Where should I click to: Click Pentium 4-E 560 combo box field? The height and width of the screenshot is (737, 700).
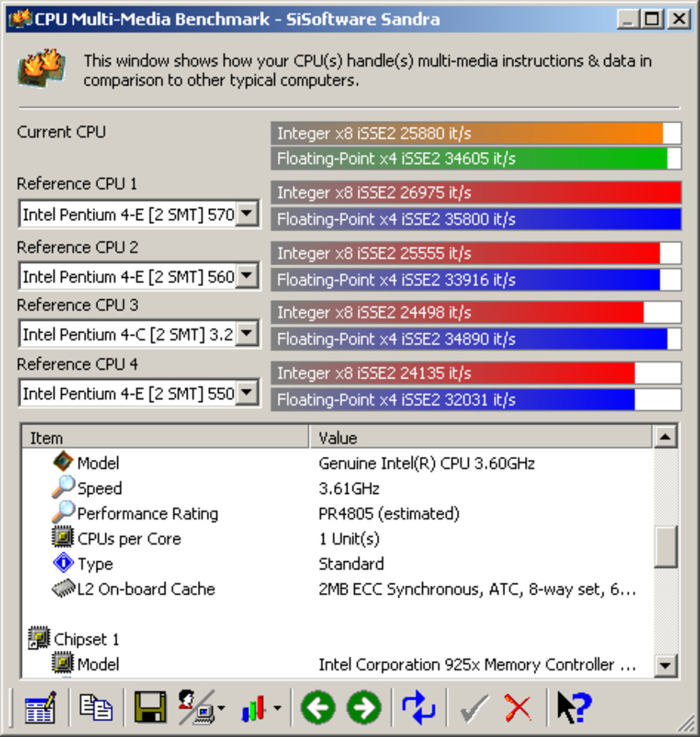point(139,277)
